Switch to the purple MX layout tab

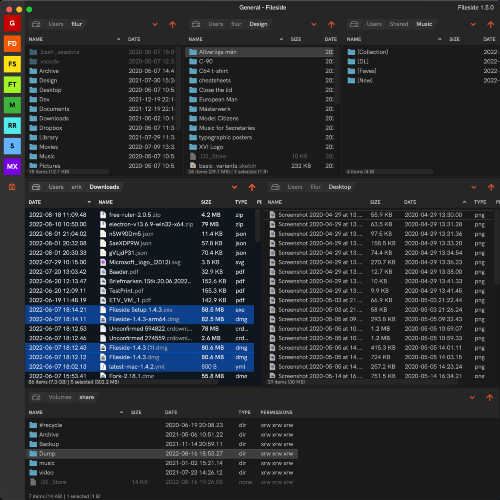click(12, 166)
